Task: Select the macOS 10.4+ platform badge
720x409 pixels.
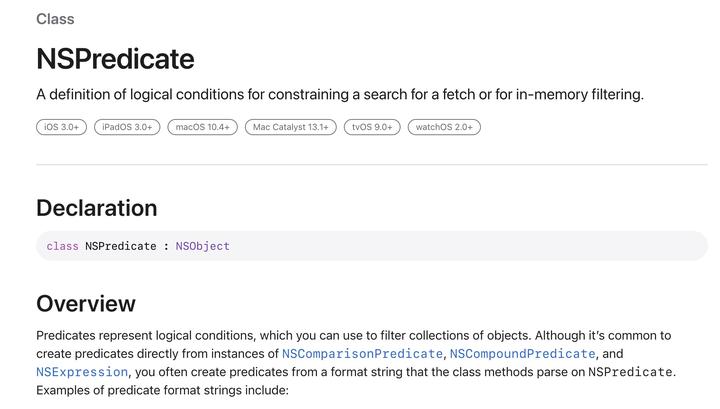Action: click(x=203, y=127)
